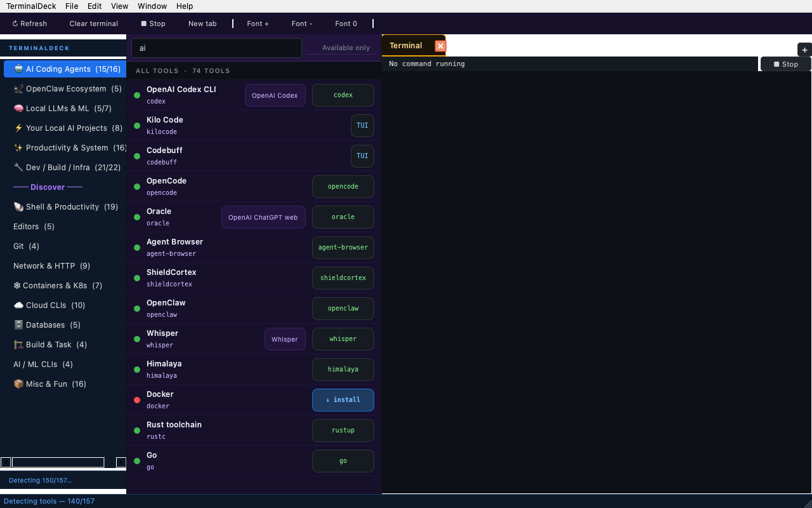Open the Containers & K8s category
812x508 pixels.
pos(63,286)
